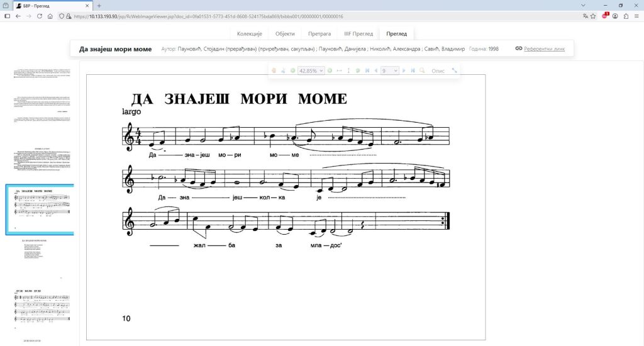Open the first text page thumbnail at the top

click(x=41, y=74)
